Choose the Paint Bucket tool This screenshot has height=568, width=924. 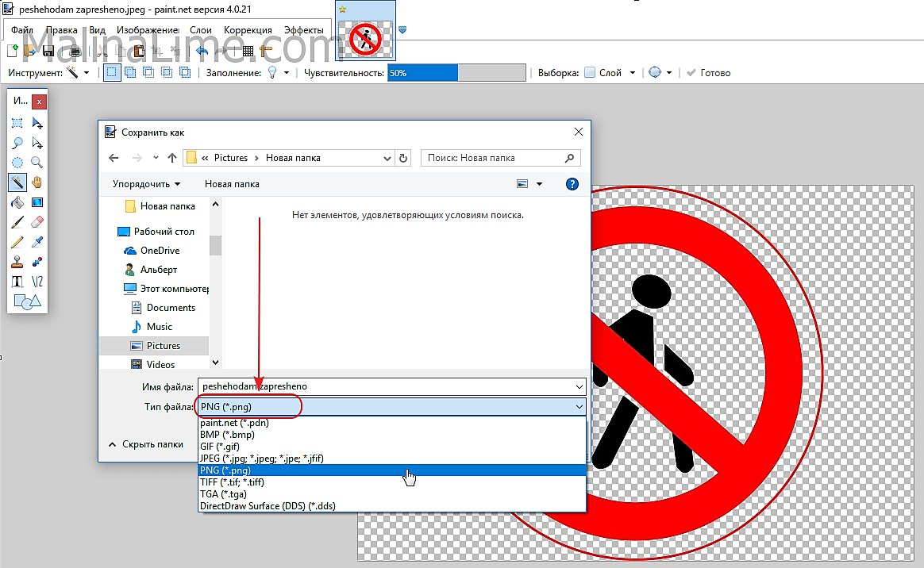pos(17,202)
